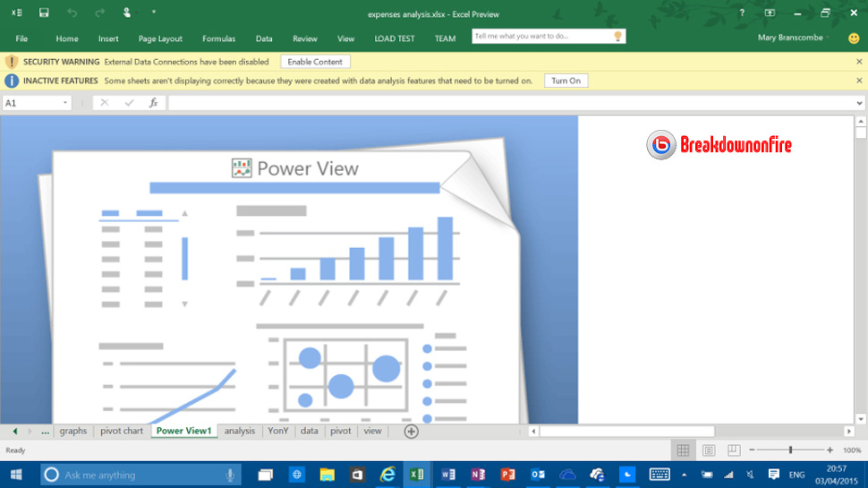
Task: Switch to the pivot chart sheet tab
Action: click(121, 431)
